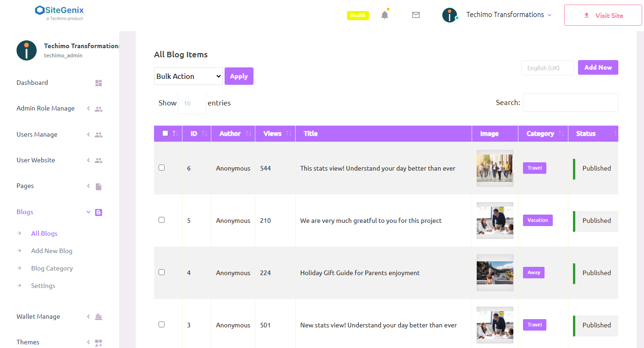Image resolution: width=644 pixels, height=348 pixels.
Task: Collapse the Blogs sidebar section
Action: tap(88, 212)
